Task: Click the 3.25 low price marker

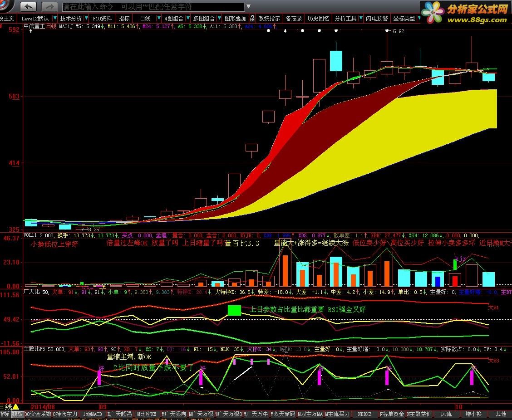Action: (94, 230)
